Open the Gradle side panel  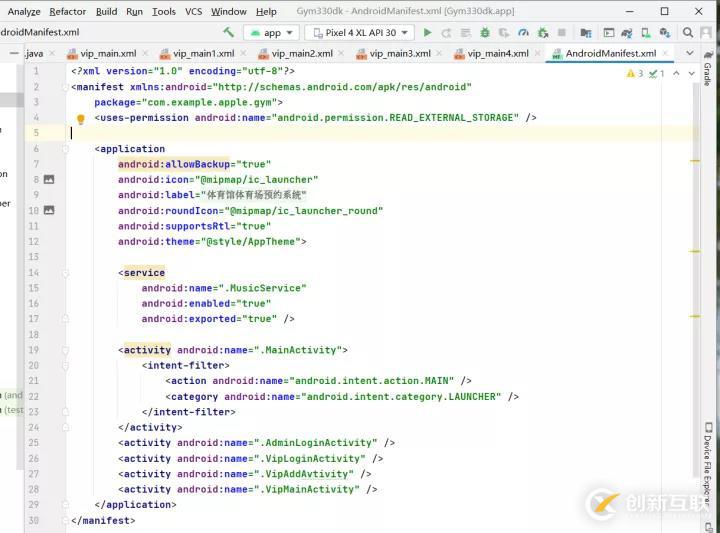point(707,73)
